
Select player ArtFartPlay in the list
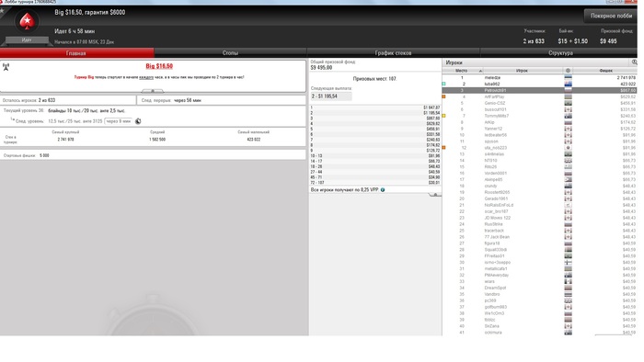(x=539, y=96)
